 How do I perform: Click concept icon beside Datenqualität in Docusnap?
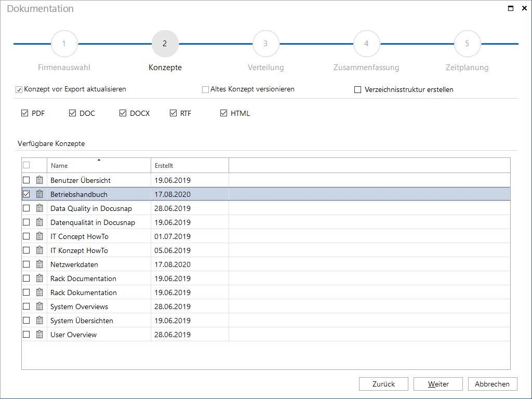point(39,222)
